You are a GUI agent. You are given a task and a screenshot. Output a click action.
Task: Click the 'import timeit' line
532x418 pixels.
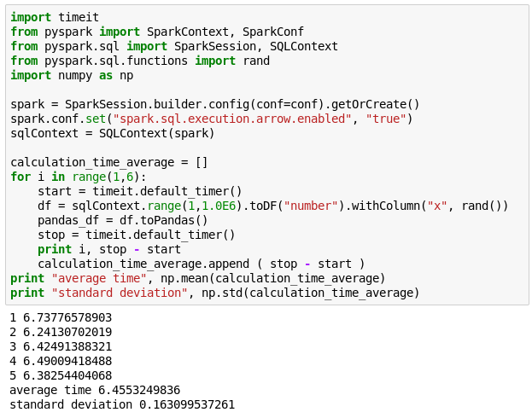point(55,17)
